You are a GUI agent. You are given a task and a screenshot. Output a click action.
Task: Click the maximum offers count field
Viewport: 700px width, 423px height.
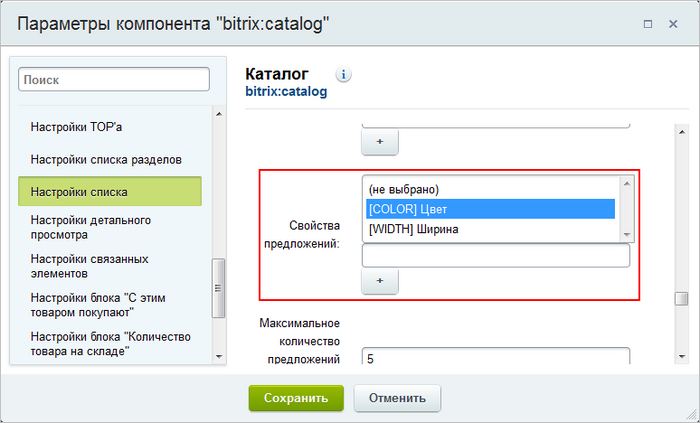pyautogui.click(x=495, y=358)
